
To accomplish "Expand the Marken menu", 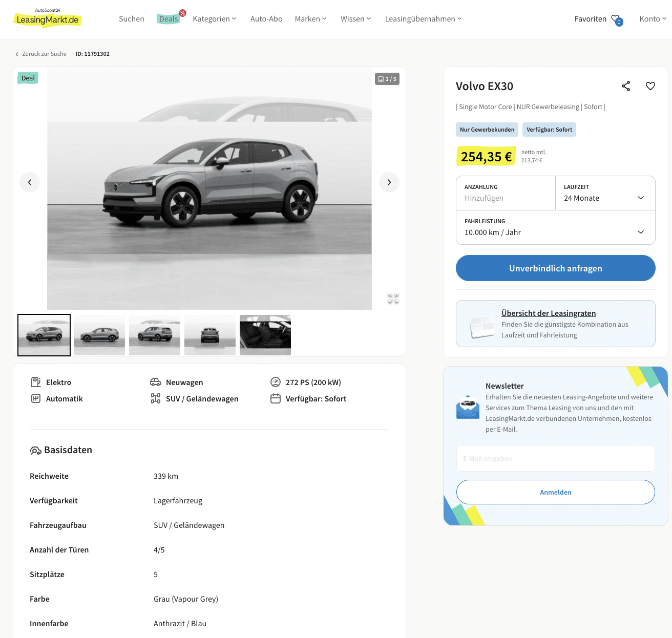I will pyautogui.click(x=310, y=19).
